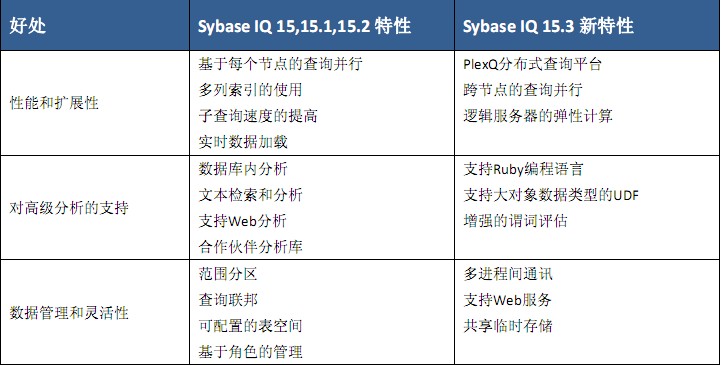Image resolution: width=721 pixels, height=366 pixels.
Task: Select 支持大对象数据类型的UDF text
Action: pos(551,195)
